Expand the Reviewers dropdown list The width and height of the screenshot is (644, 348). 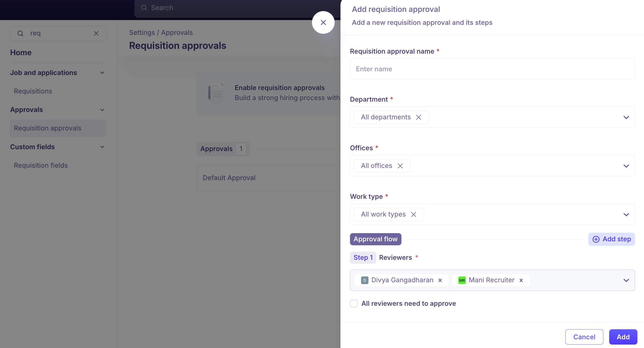click(x=626, y=280)
